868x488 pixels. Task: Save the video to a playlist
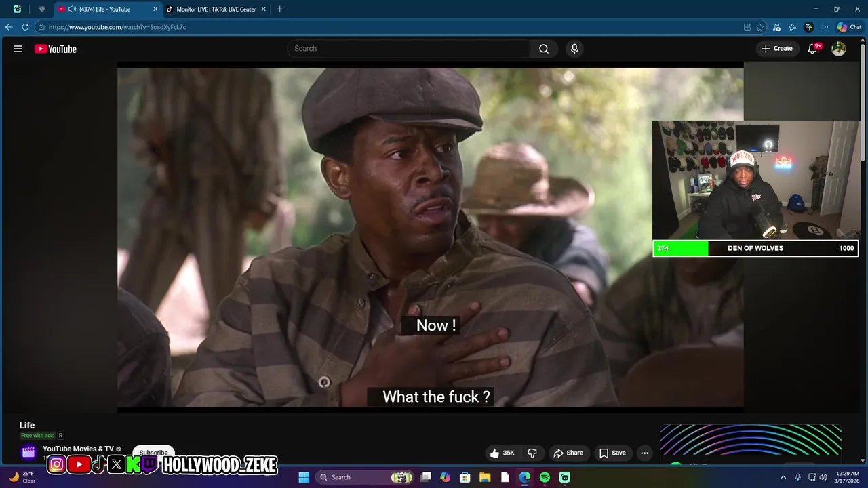(612, 453)
